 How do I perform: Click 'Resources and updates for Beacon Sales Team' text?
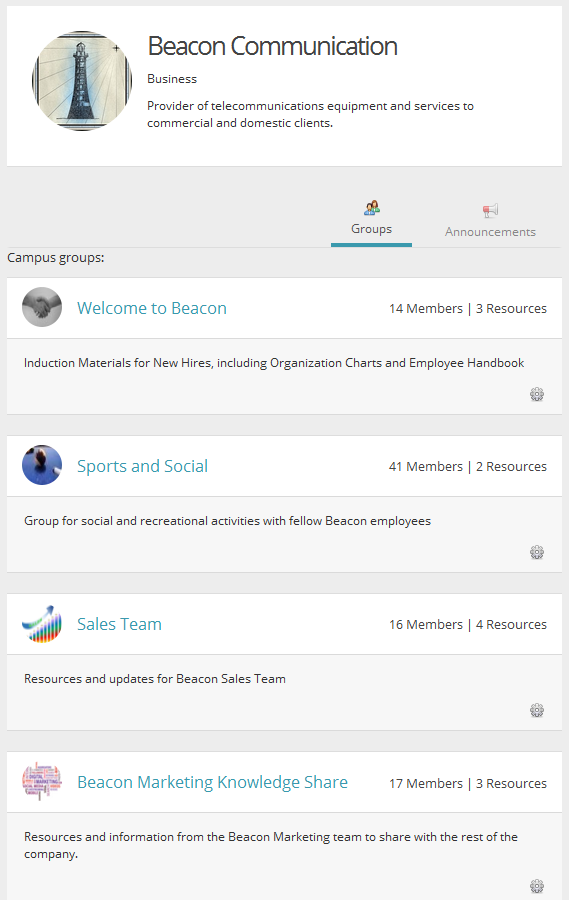(155, 679)
